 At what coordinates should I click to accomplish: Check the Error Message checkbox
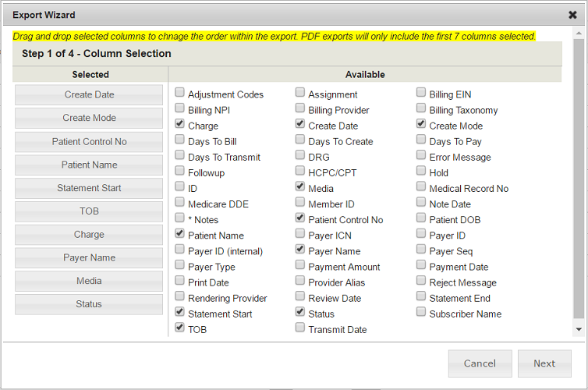coord(421,156)
